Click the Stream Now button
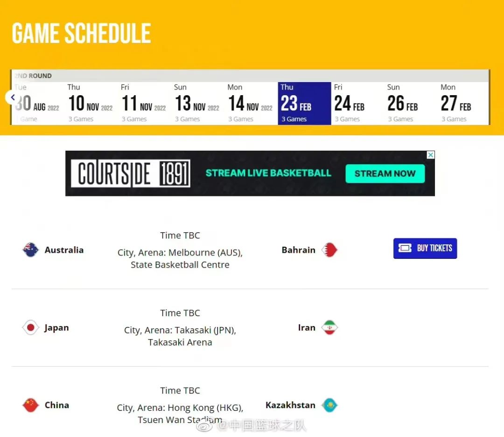The width and height of the screenshot is (504, 437). pyautogui.click(x=385, y=173)
